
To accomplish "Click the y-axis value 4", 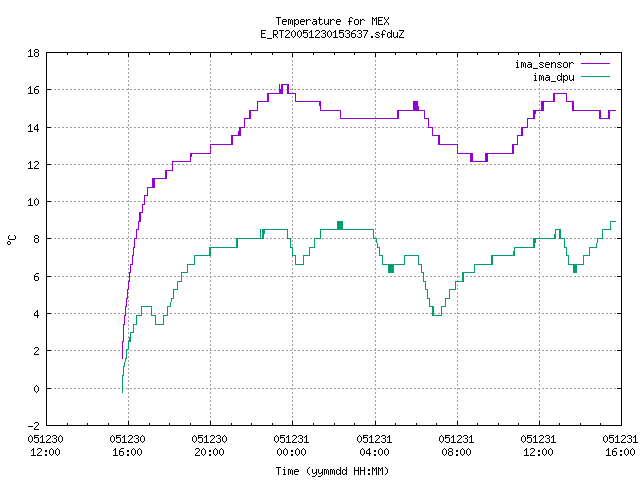I will (36, 314).
